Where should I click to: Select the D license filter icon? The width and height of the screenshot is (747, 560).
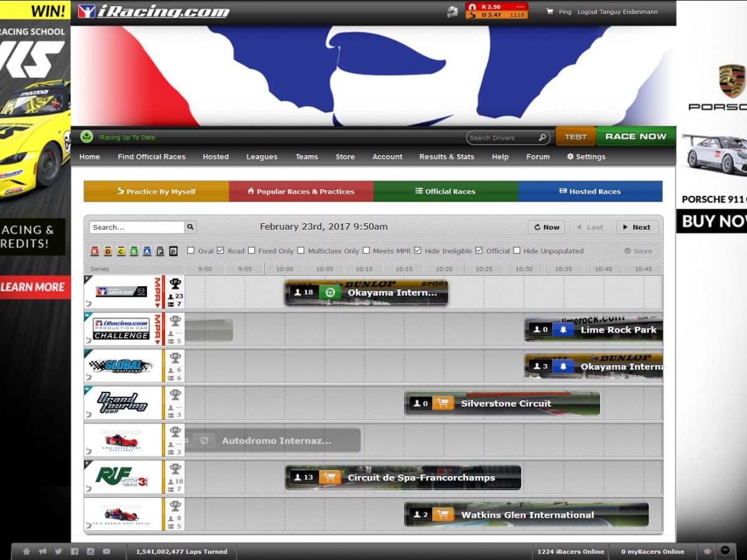[108, 251]
